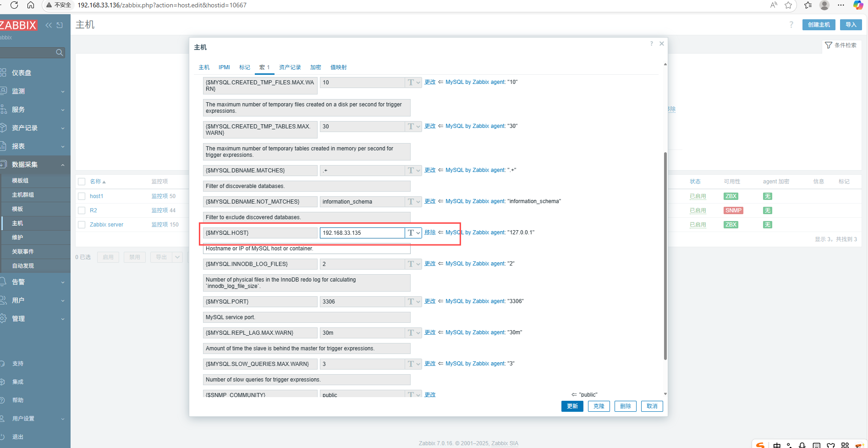This screenshot has height=448, width=868.
Task: Select all hosts checkbox in table header
Action: tap(82, 182)
